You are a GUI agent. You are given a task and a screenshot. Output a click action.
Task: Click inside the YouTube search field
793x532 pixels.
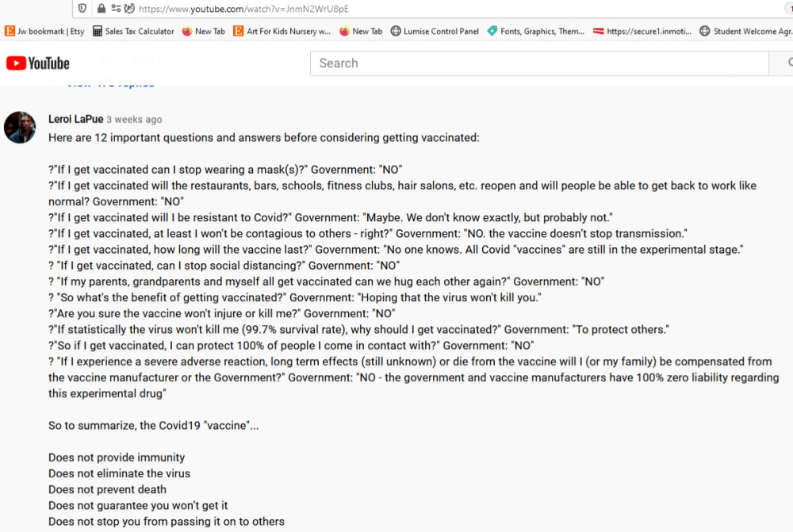[476, 63]
